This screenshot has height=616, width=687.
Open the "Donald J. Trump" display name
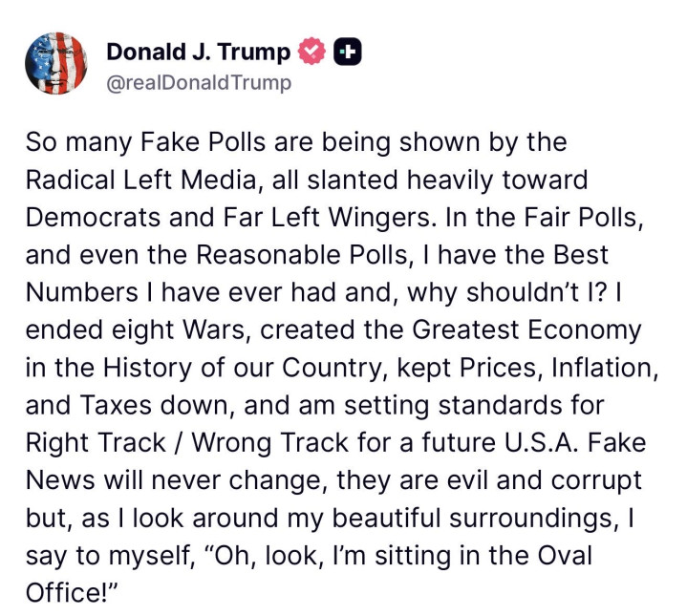(x=198, y=52)
